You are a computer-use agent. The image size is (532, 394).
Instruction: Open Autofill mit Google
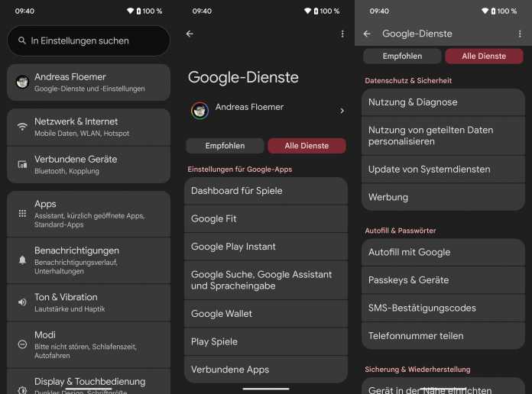pyautogui.click(x=443, y=253)
